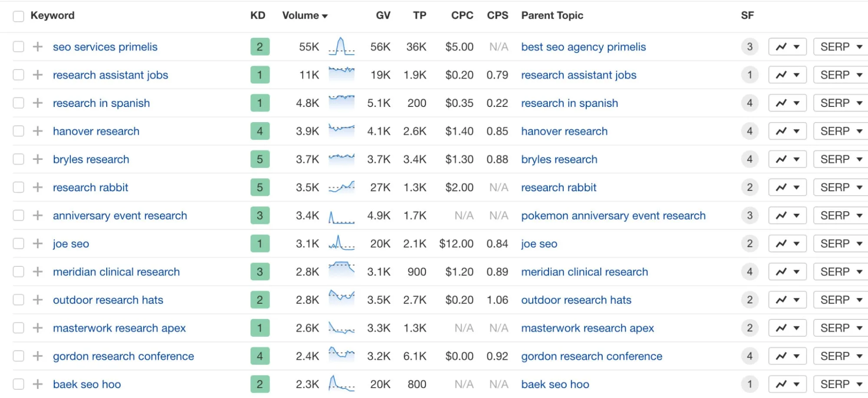Open the chart type dropdown for "masterwork research apex"
This screenshot has width=868, height=398.
(797, 328)
